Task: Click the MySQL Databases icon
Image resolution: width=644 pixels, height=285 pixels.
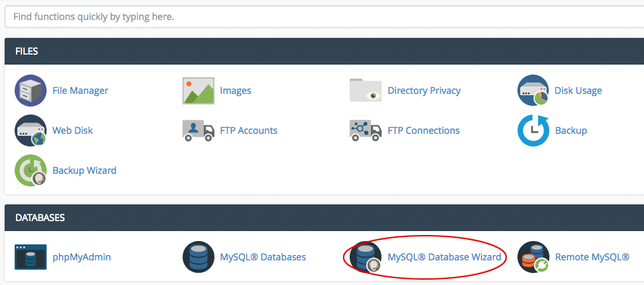Action: click(198, 257)
